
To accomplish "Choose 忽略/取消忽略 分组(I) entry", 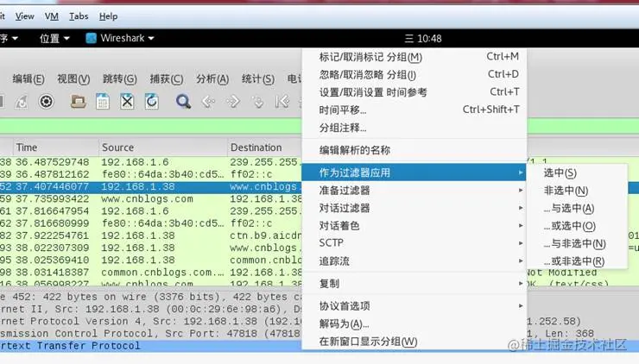I will [414, 74].
